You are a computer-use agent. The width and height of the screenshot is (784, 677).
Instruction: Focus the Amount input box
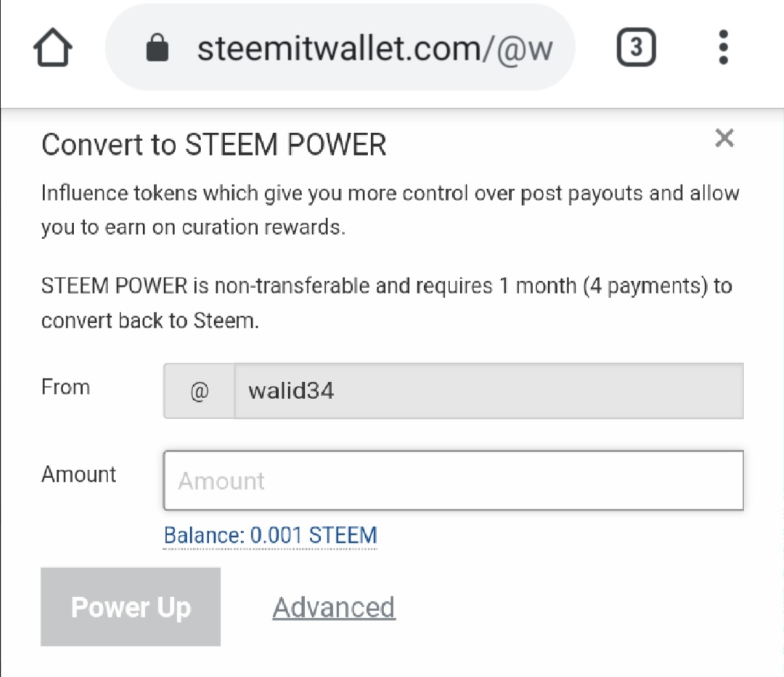coord(454,480)
